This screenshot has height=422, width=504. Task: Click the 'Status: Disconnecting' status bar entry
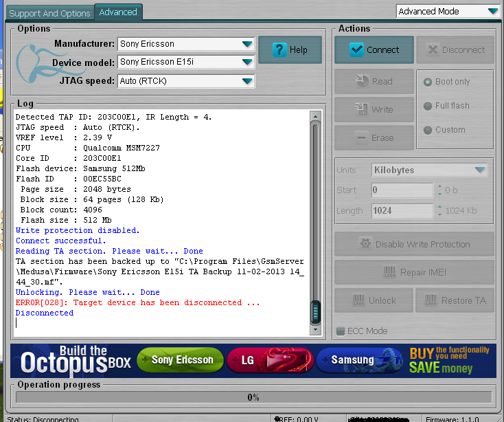point(43,419)
